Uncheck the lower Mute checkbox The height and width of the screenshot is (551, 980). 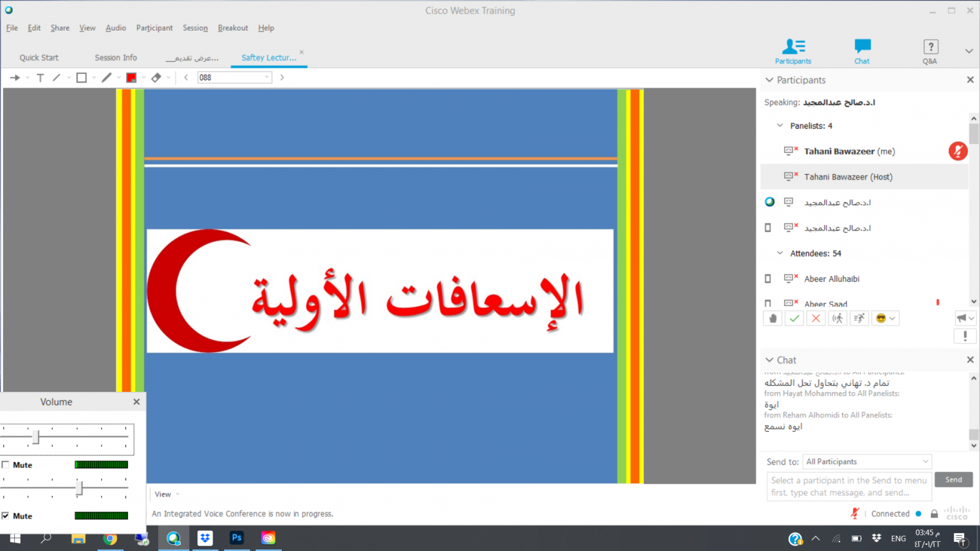tap(6, 516)
